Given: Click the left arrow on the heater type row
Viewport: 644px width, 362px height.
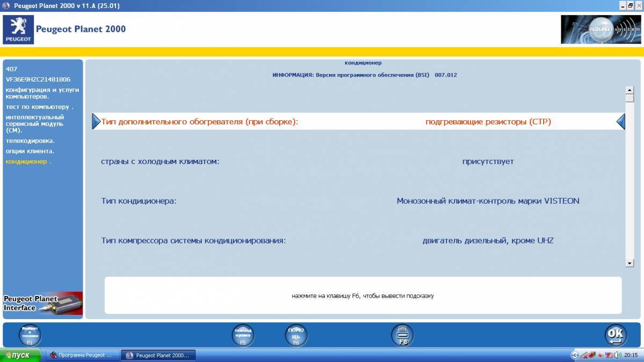Looking at the screenshot, I should click(x=95, y=122).
